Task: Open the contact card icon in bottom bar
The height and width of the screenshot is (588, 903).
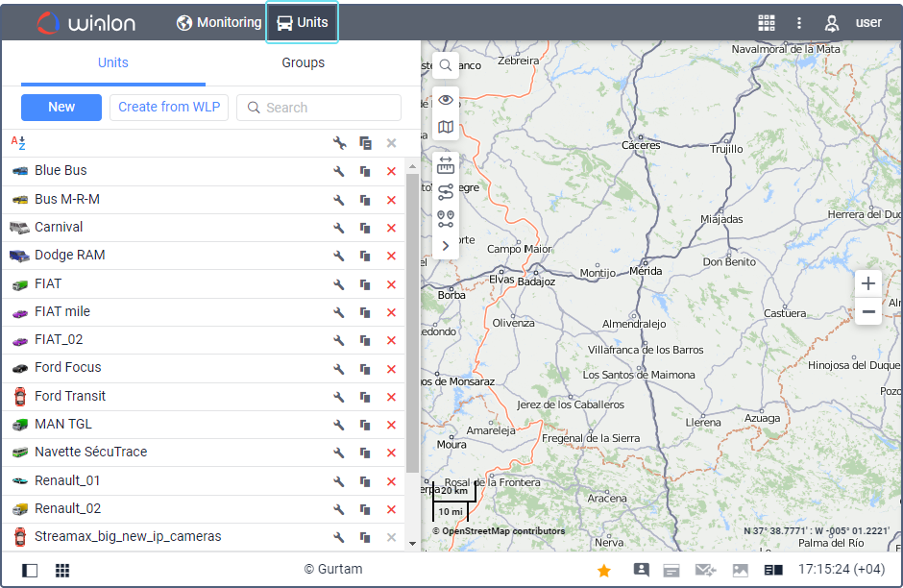Action: click(x=641, y=570)
